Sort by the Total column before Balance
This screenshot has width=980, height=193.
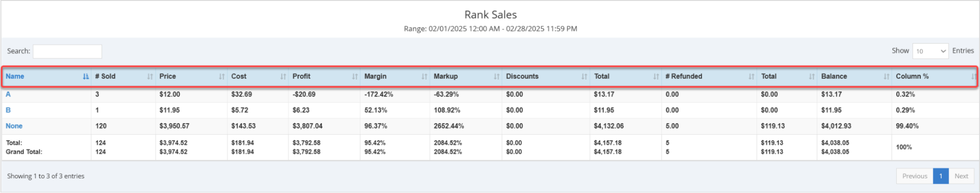(x=811, y=77)
